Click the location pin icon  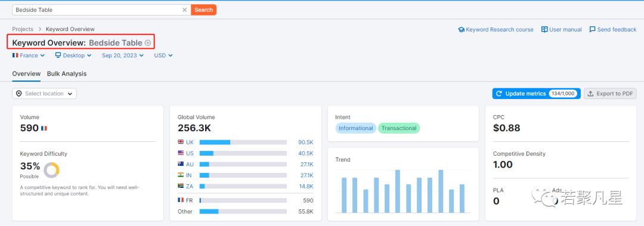pyautogui.click(x=19, y=94)
